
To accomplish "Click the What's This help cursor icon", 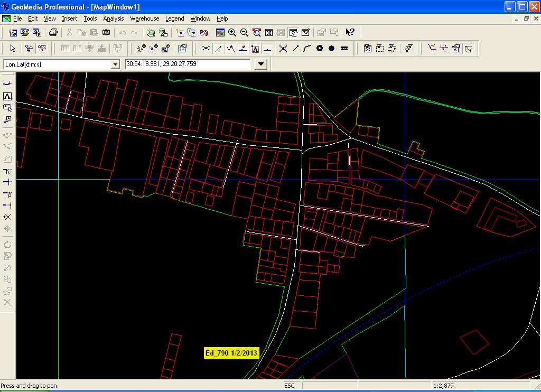I will pos(350,33).
